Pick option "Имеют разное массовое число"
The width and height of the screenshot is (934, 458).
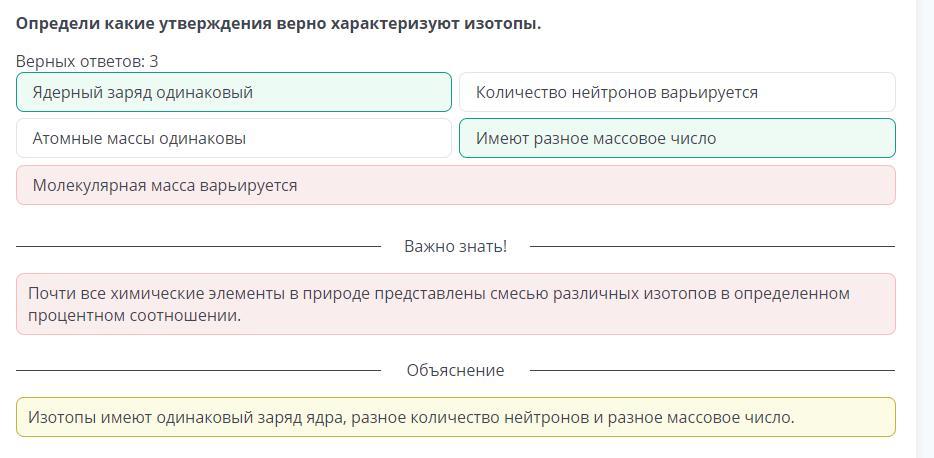(x=676, y=138)
